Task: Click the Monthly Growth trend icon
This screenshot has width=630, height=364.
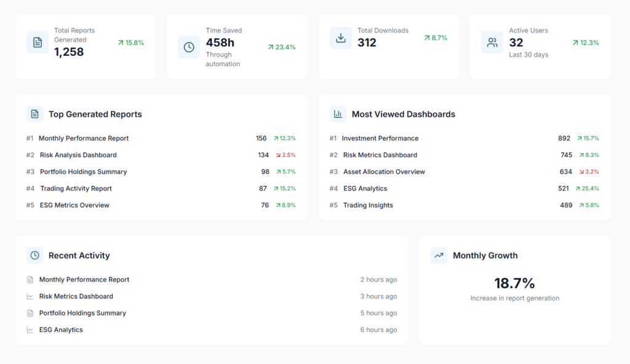Action: click(439, 255)
